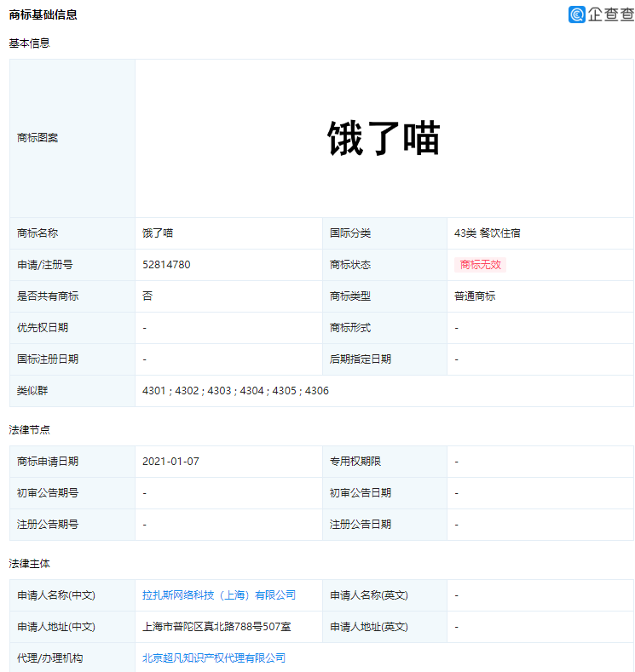Click the Qichacha logo icon

pos(577,14)
